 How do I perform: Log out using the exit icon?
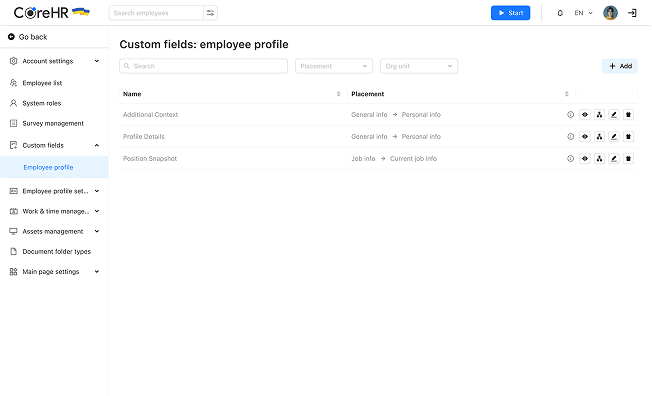[632, 13]
